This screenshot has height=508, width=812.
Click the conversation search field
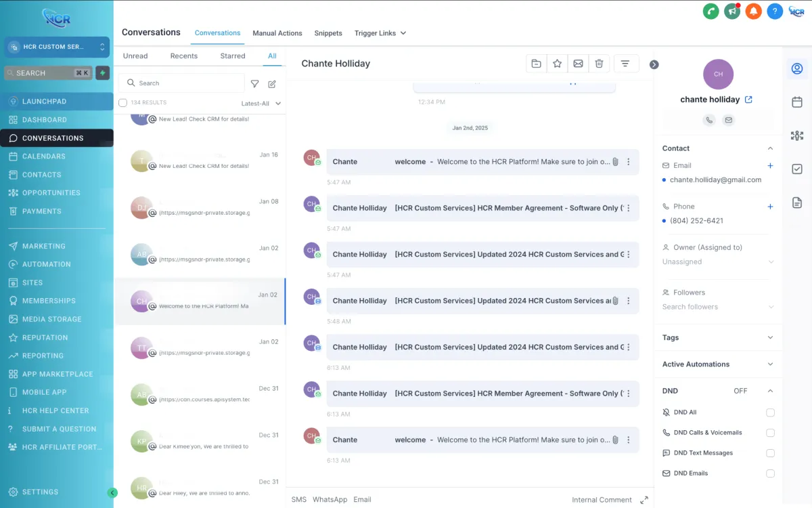pos(181,83)
